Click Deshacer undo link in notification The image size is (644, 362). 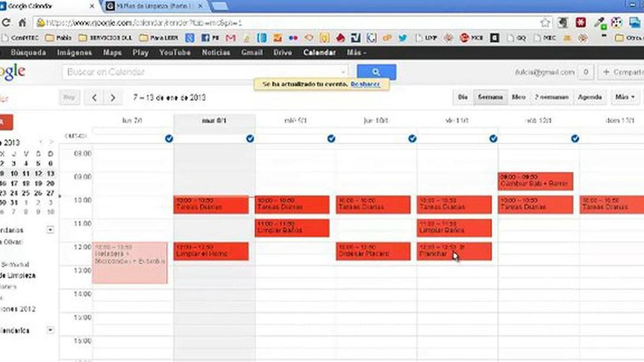(365, 85)
